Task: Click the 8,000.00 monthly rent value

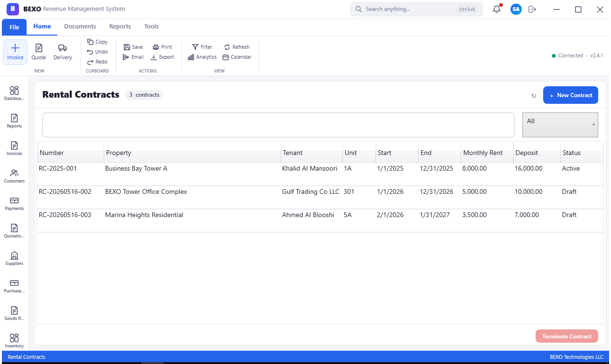Action: [x=474, y=168]
